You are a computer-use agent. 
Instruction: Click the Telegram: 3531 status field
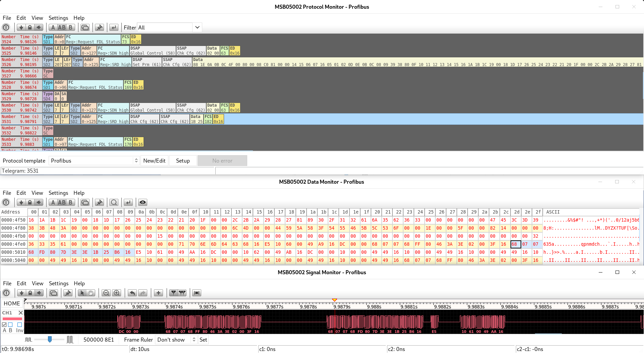107,171
